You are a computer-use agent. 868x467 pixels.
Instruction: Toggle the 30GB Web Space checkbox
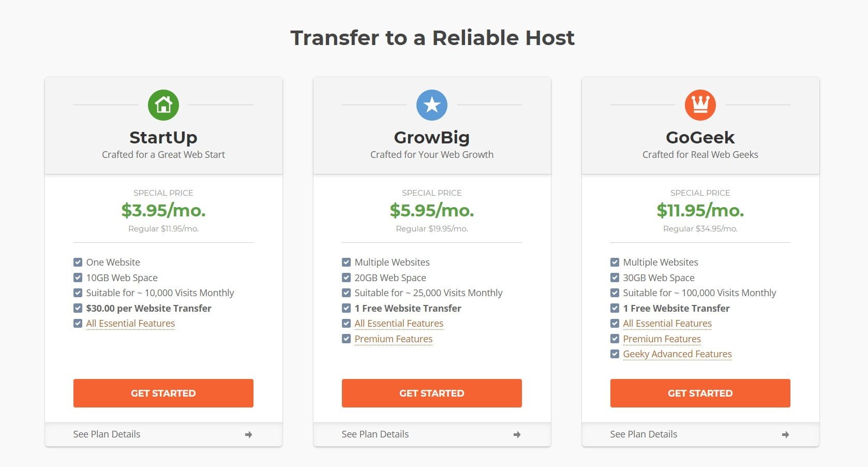click(615, 278)
